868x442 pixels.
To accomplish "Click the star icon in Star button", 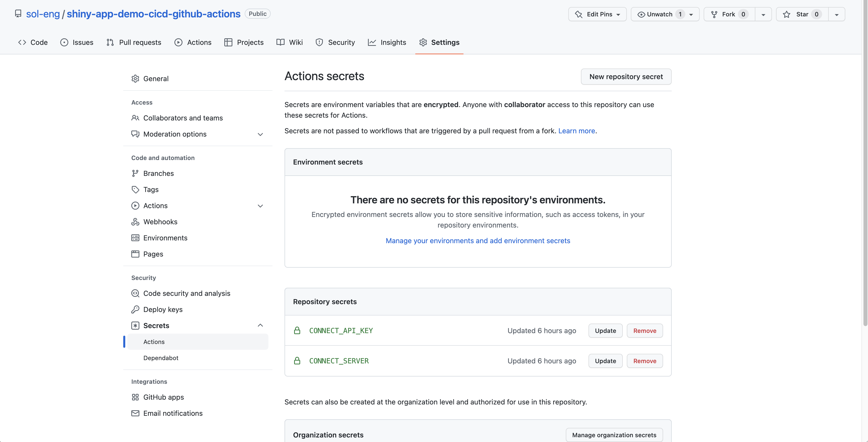I will coord(786,14).
